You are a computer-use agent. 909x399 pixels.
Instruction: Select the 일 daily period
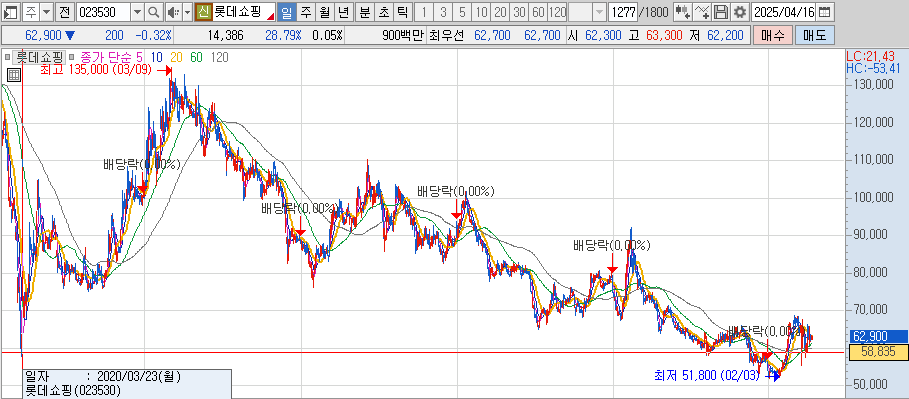pyautogui.click(x=288, y=11)
